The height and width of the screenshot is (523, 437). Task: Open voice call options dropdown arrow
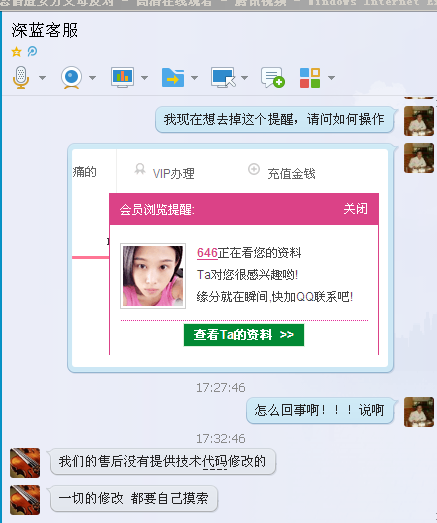(x=42, y=78)
